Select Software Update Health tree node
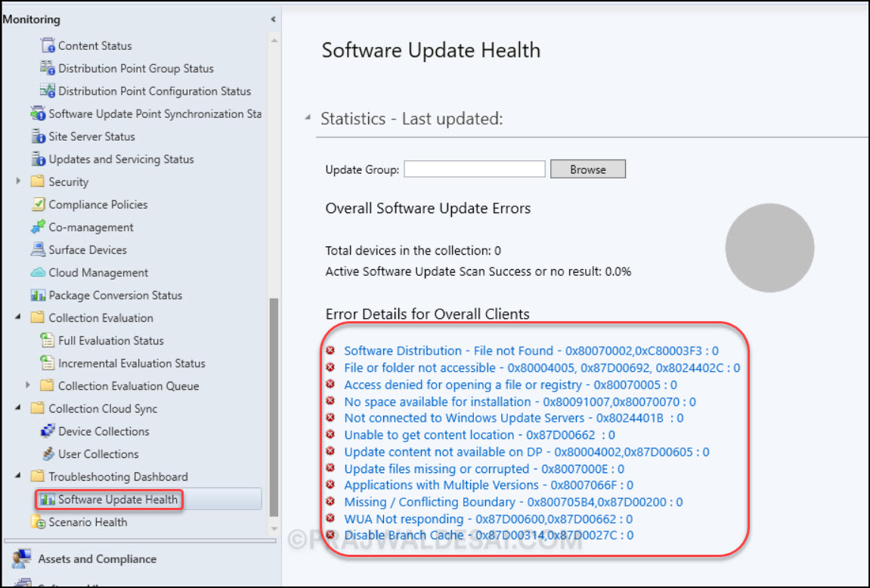Image resolution: width=870 pixels, height=588 pixels. point(118,500)
